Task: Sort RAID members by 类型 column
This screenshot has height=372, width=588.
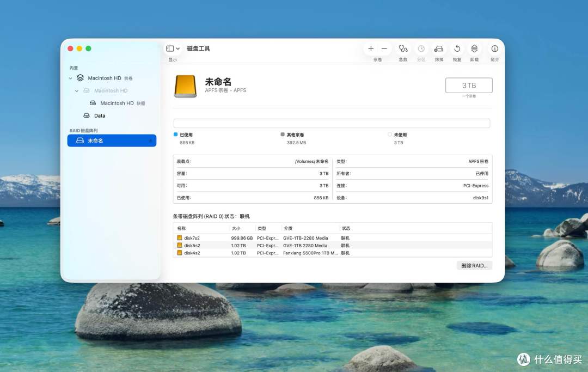Action: click(268, 228)
